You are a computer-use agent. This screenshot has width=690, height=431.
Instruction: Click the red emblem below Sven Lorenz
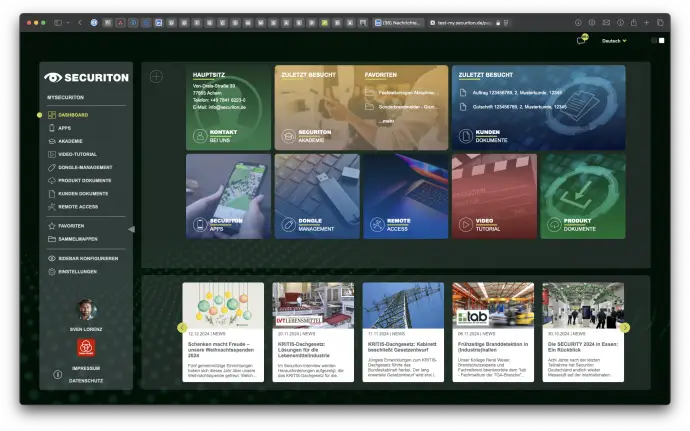86,346
